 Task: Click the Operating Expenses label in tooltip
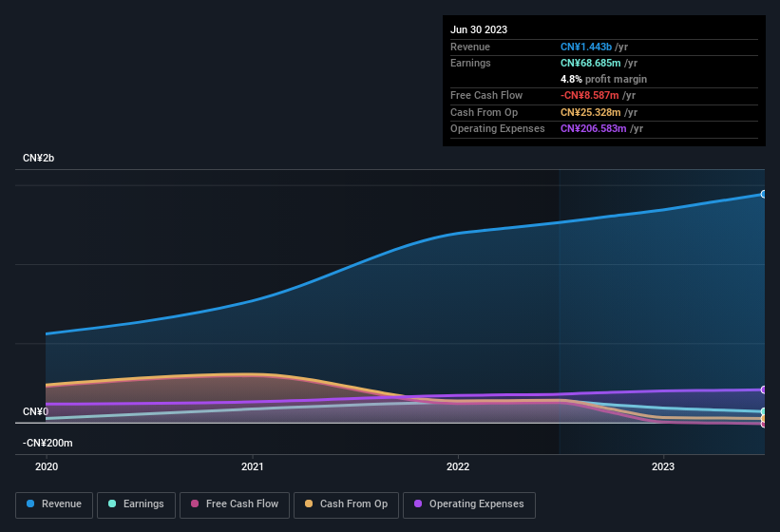tap(498, 129)
